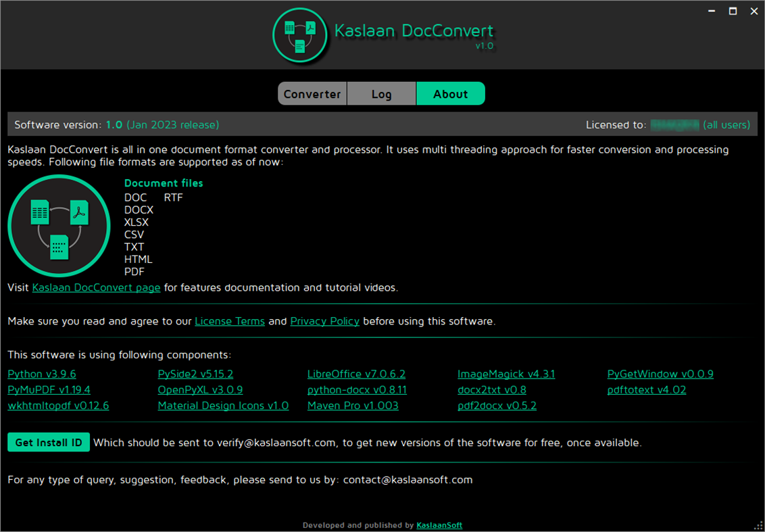The image size is (765, 532).
Task: Open the pdf2docx v0.5.2 link
Action: point(497,406)
